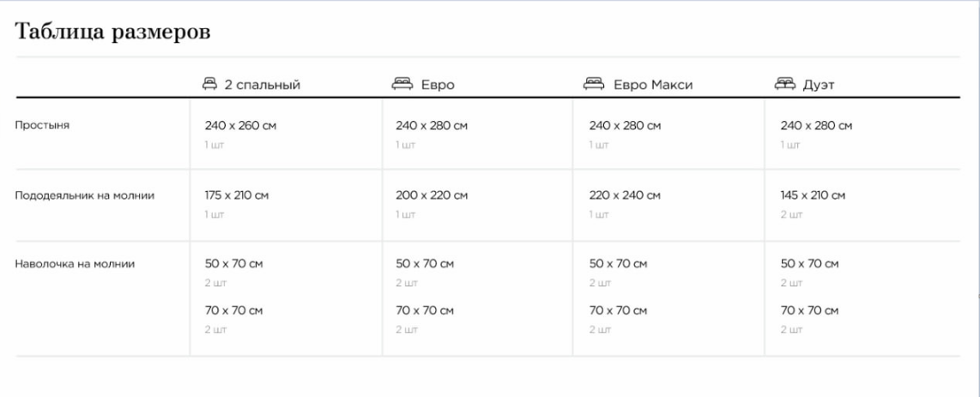This screenshot has width=980, height=397.
Task: Click the 145 x 210 см duvet cover size
Action: pos(813,195)
